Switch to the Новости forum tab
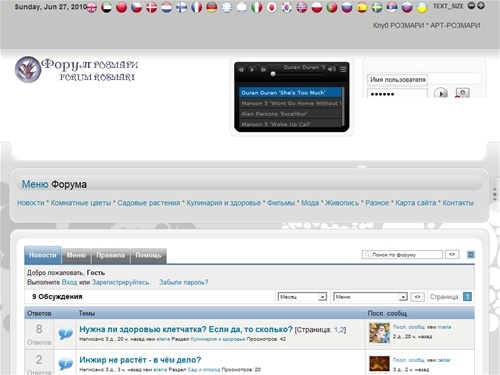Screen dimensions: 500x375 click(x=43, y=255)
